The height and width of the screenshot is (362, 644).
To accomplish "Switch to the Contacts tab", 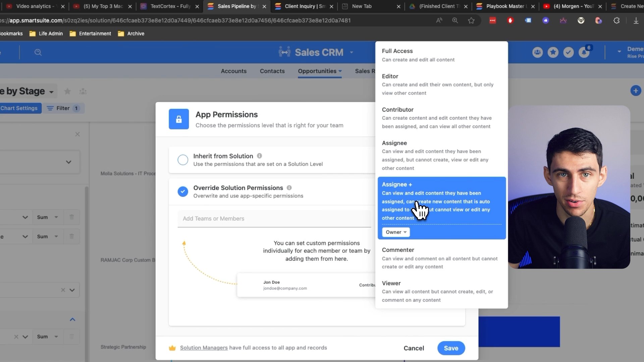I will point(272,71).
